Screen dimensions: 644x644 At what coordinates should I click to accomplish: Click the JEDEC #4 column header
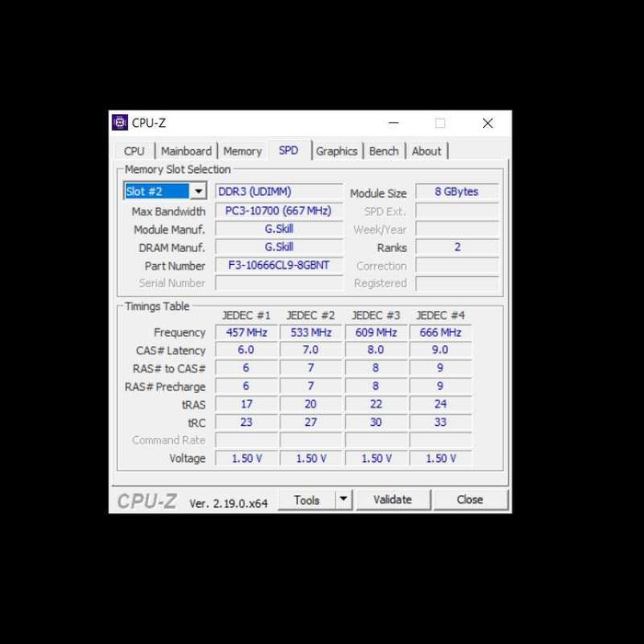tap(441, 316)
